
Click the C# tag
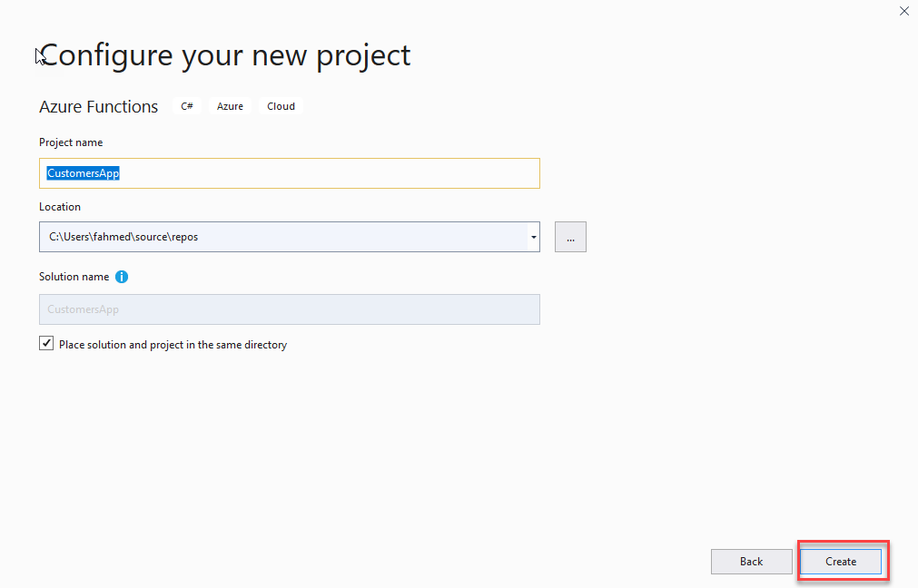coord(187,106)
